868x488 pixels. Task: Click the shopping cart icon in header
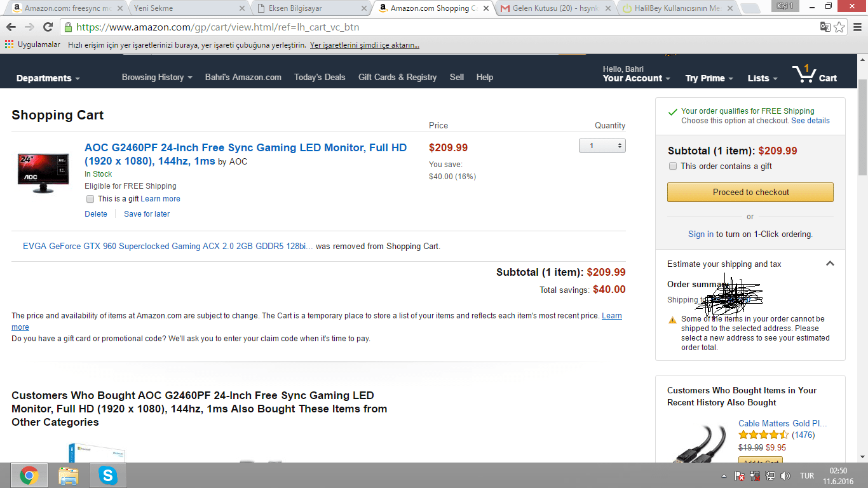814,74
